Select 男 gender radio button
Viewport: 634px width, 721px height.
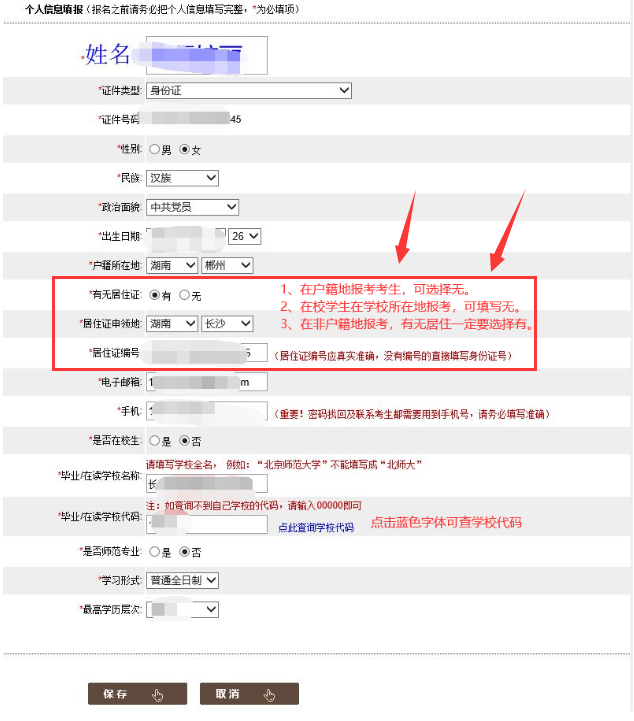coord(154,149)
